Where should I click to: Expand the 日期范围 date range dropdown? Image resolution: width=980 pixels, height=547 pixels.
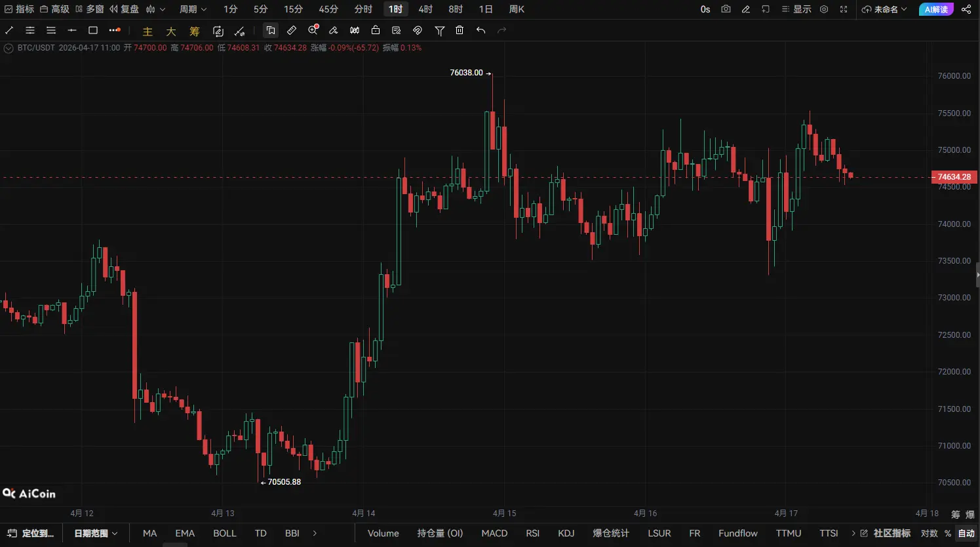point(96,533)
